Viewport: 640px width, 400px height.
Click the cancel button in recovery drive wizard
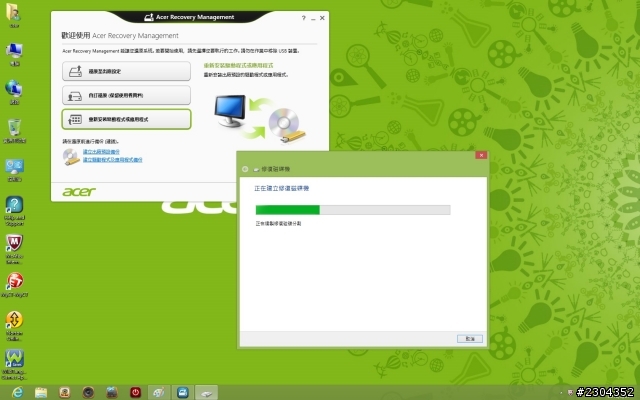pos(470,339)
